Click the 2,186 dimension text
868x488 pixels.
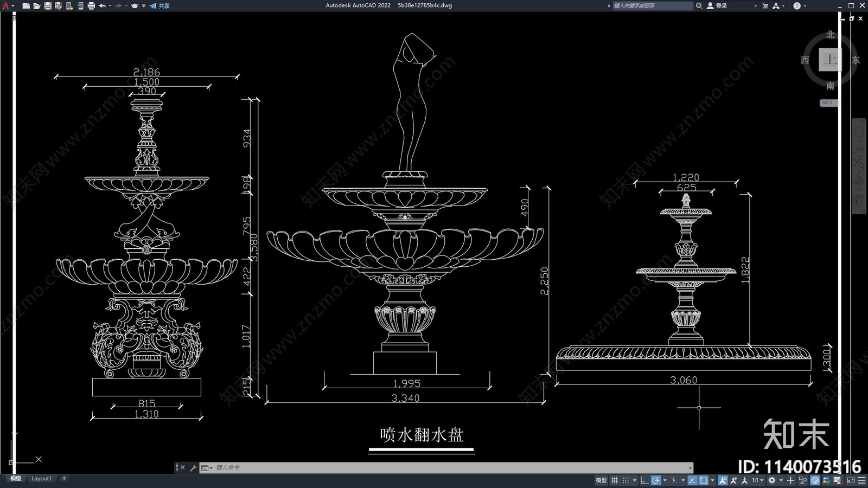(146, 72)
